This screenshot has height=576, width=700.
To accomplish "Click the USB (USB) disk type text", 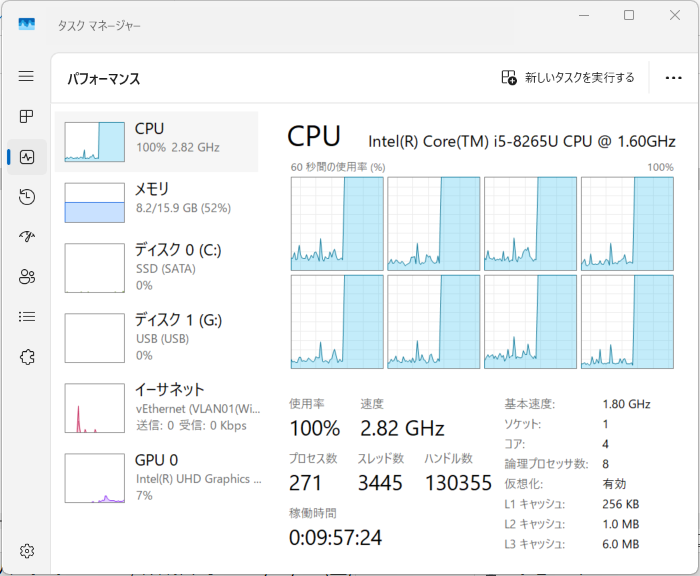I will coord(162,339).
